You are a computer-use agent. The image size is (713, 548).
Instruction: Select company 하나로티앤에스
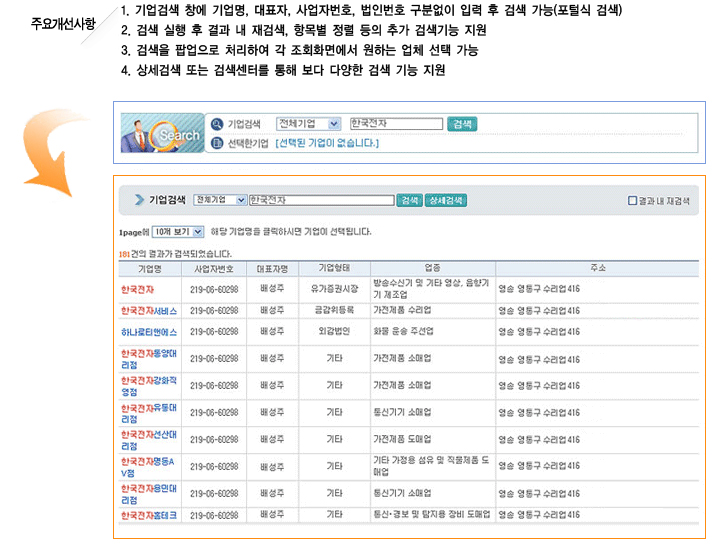pyautogui.click(x=149, y=332)
